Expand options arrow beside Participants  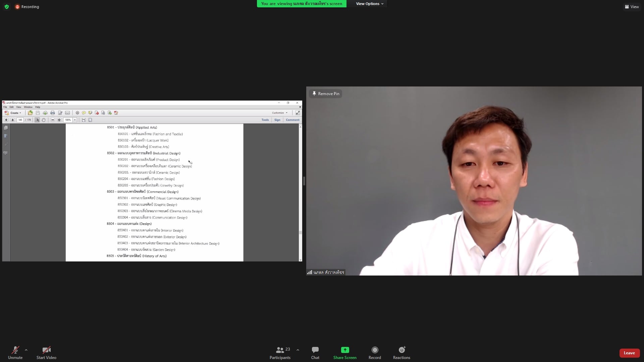298,350
